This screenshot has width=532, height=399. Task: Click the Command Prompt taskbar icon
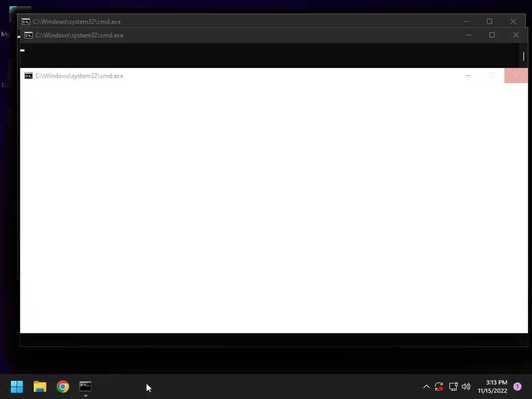85,387
